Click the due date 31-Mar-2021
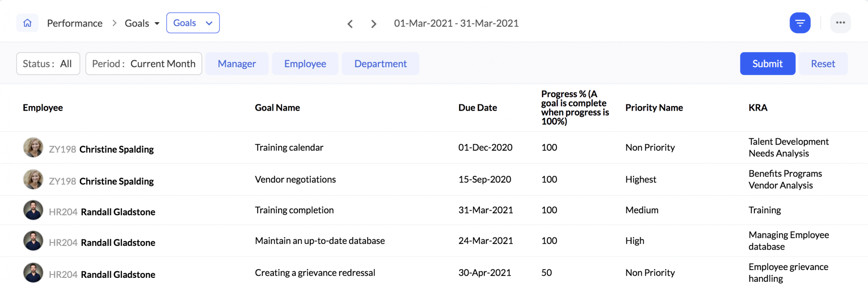 486,210
